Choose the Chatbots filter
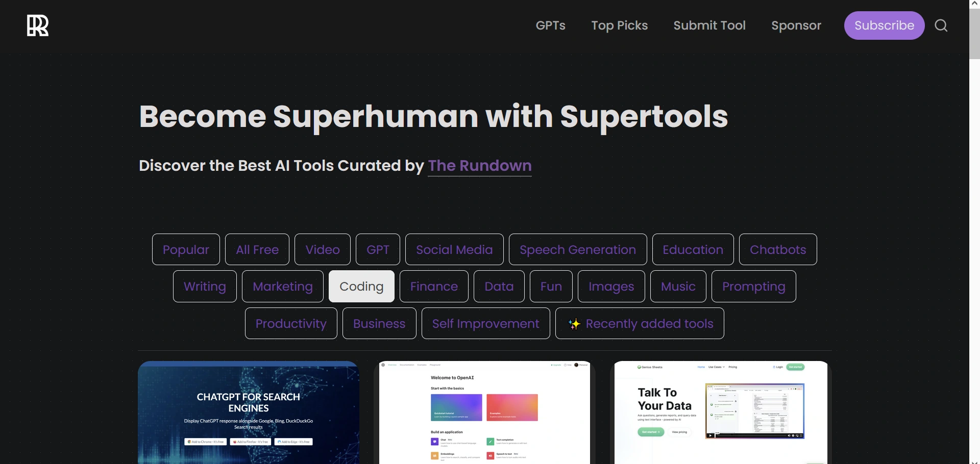The width and height of the screenshot is (980, 464). [778, 249]
